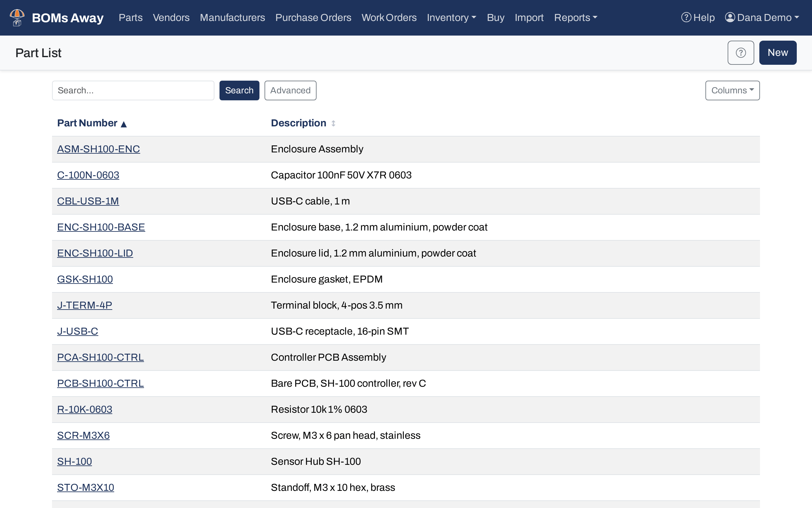Open Purchase Orders
Screen dimensions: 812x508
click(313, 17)
